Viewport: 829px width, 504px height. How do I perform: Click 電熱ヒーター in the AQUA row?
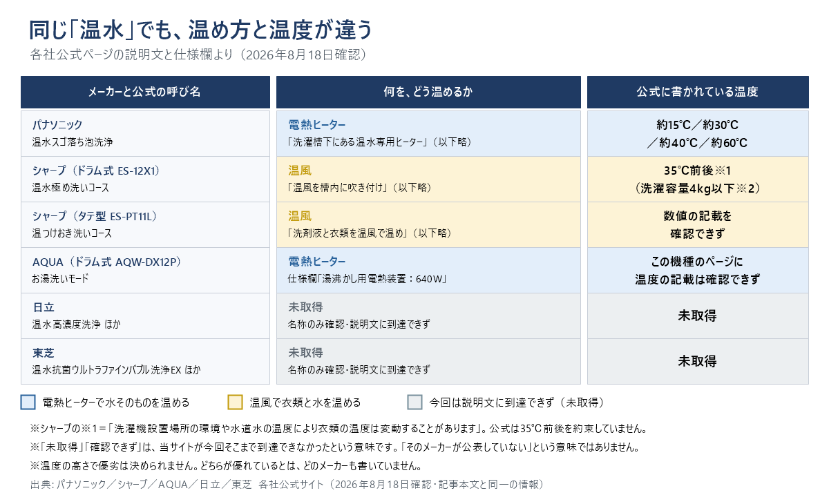(316, 262)
